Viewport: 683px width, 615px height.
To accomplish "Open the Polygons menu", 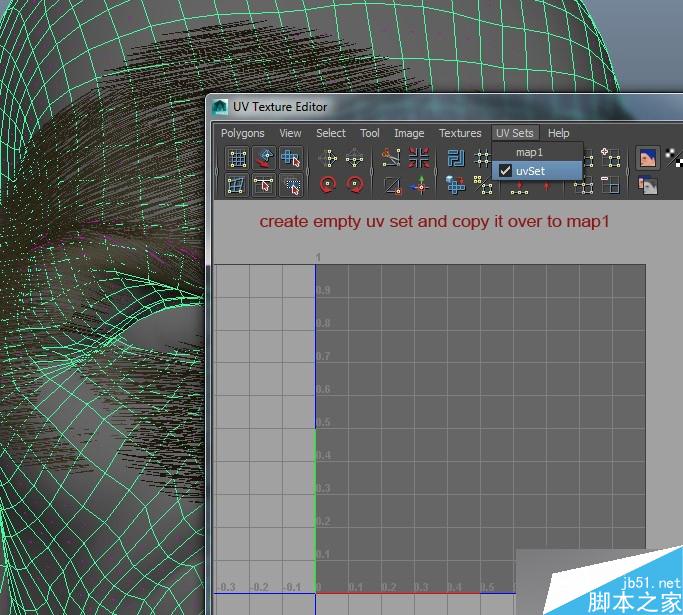I will pos(242,133).
